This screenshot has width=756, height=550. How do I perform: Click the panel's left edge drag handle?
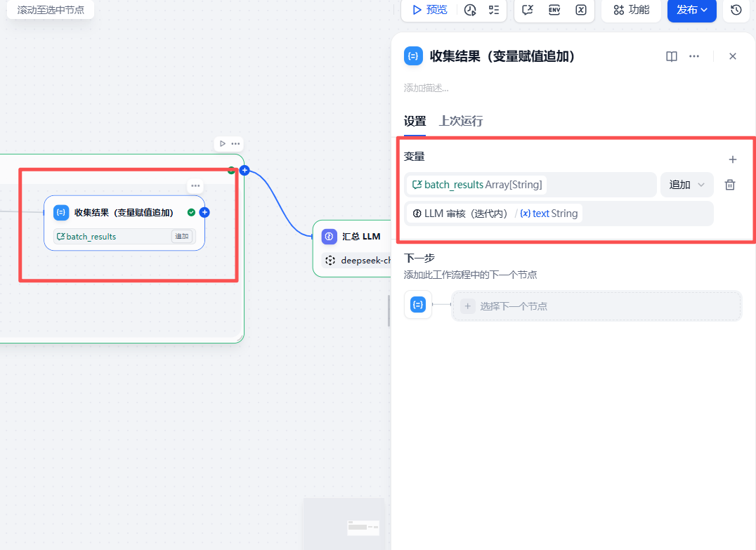pyautogui.click(x=389, y=311)
